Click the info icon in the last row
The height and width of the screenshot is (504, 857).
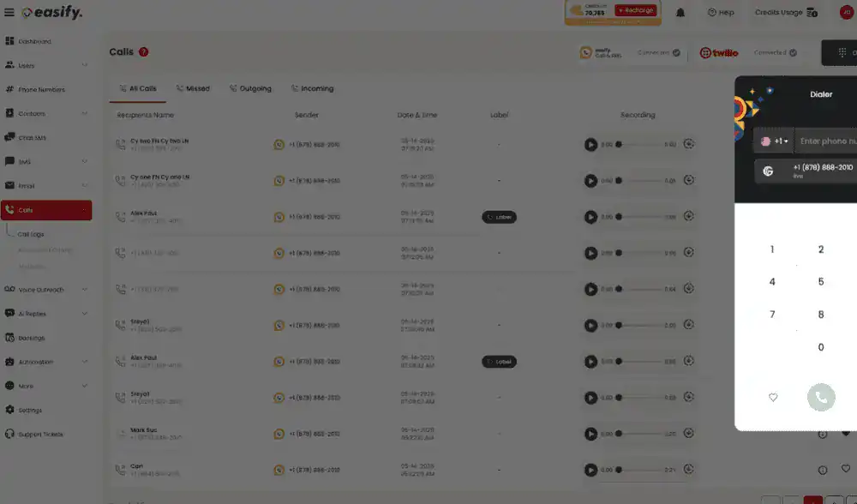point(823,470)
